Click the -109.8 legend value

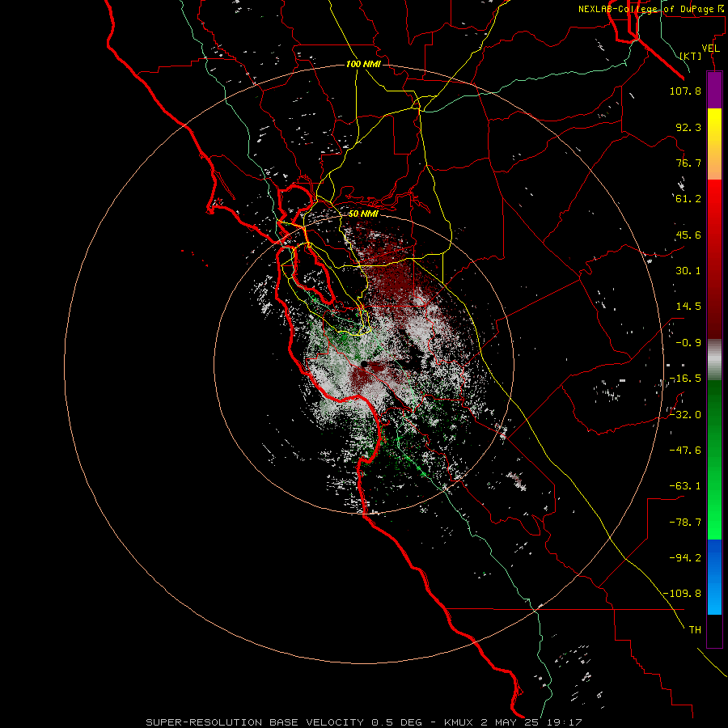tap(683, 594)
